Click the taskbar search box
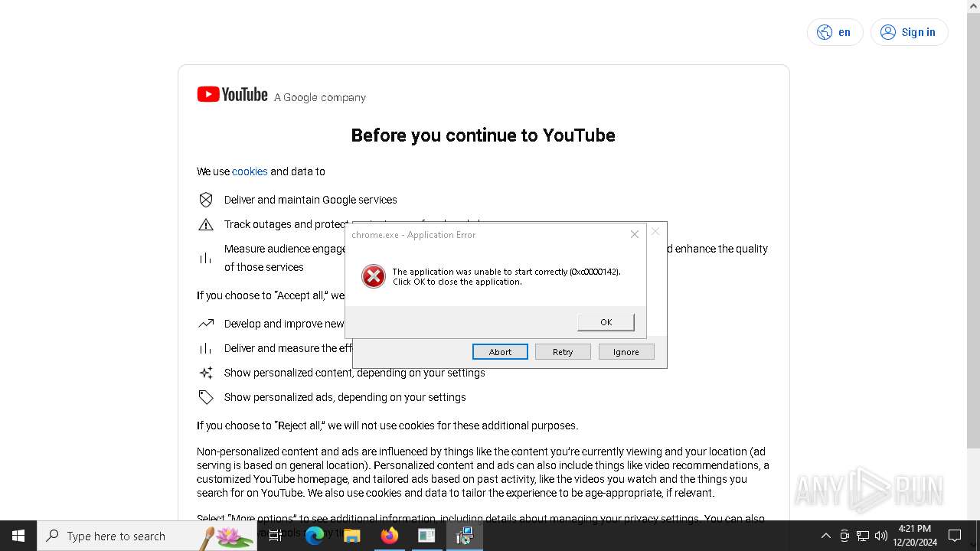The height and width of the screenshot is (551, 980). (x=147, y=536)
